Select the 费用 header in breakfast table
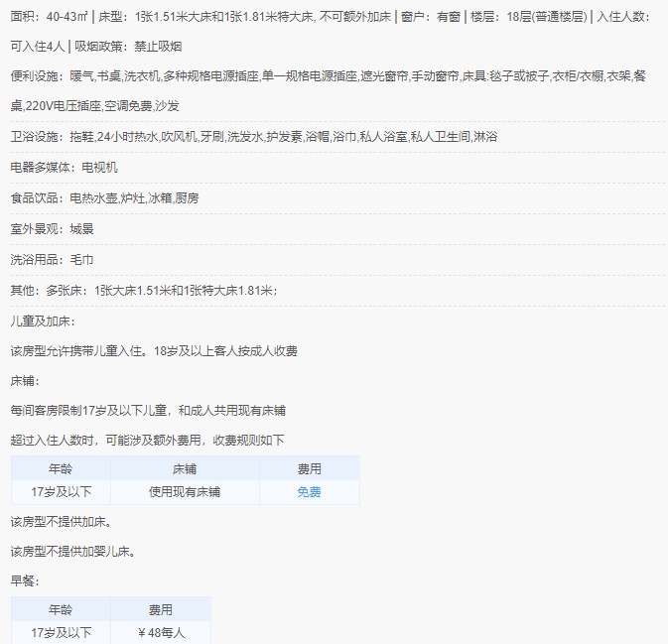 tap(161, 609)
